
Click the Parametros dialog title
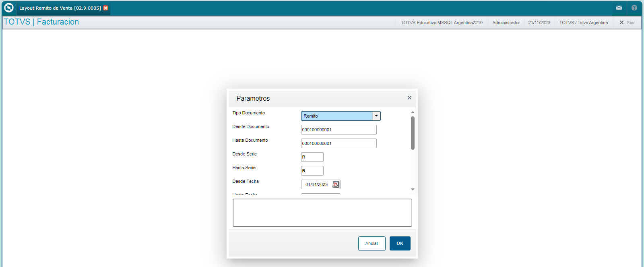tap(253, 98)
